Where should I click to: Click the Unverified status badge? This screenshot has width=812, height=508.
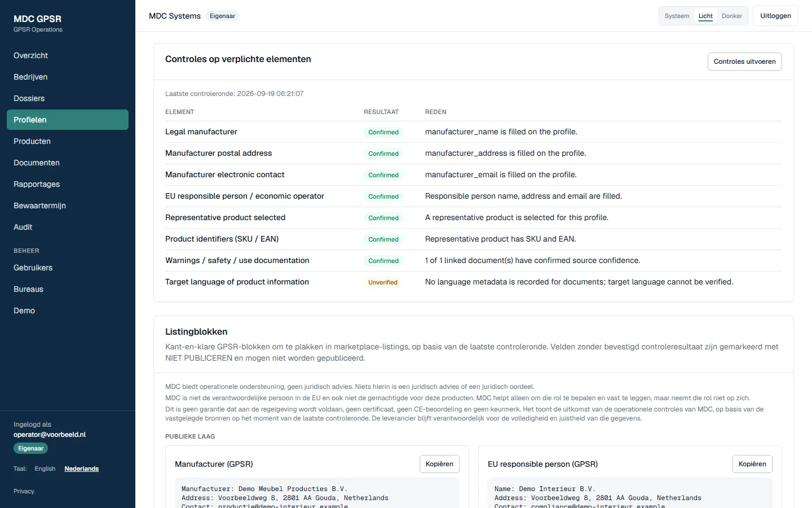383,282
